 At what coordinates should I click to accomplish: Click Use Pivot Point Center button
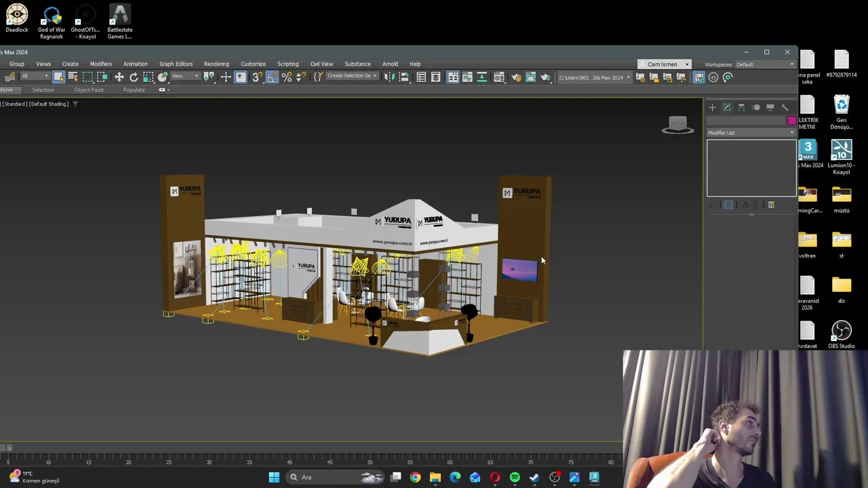209,77
